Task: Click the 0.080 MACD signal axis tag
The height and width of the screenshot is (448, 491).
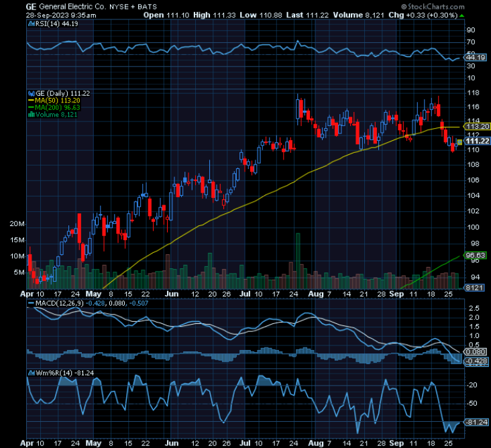Action: (x=476, y=352)
